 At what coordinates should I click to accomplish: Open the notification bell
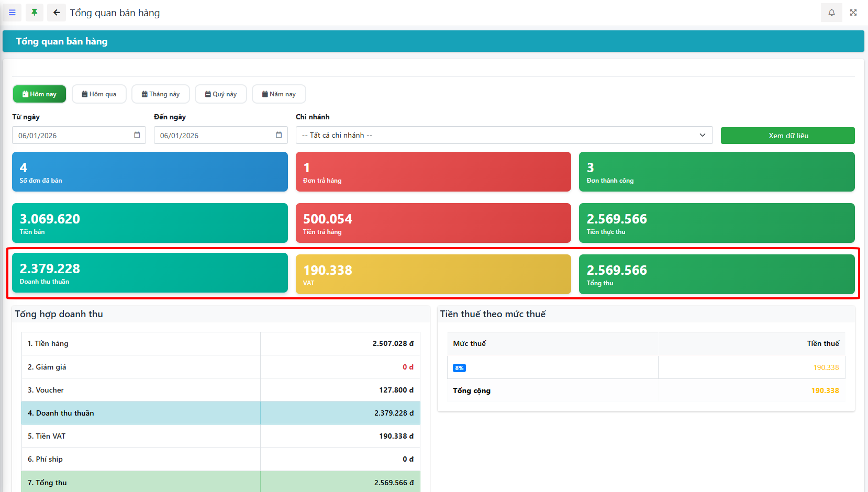[x=831, y=13]
